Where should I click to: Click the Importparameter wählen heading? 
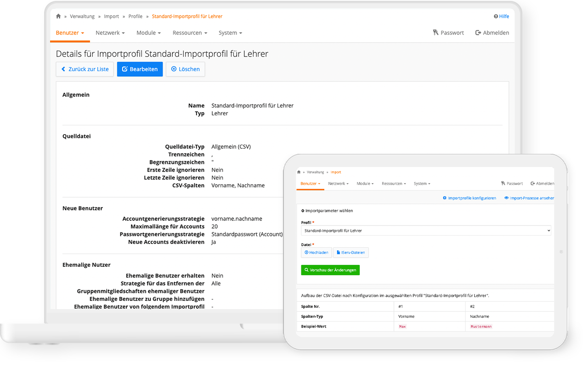tap(327, 210)
